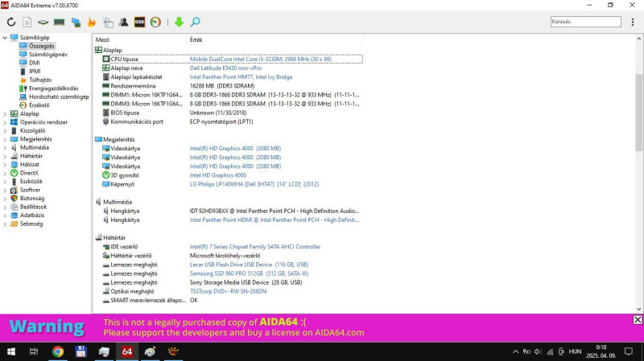Expand the DirectX tree node
Screen dimensions: 644x361
(5, 173)
